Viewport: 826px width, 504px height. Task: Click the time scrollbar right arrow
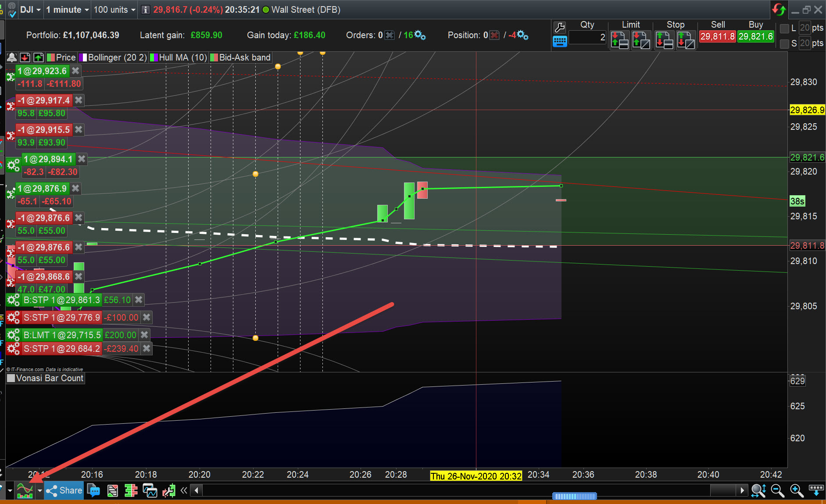point(742,490)
